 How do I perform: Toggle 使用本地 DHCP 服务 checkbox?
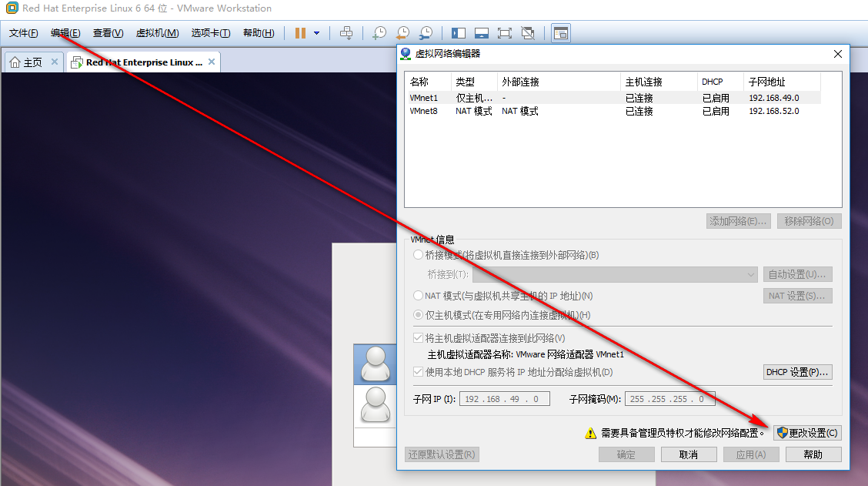click(419, 372)
